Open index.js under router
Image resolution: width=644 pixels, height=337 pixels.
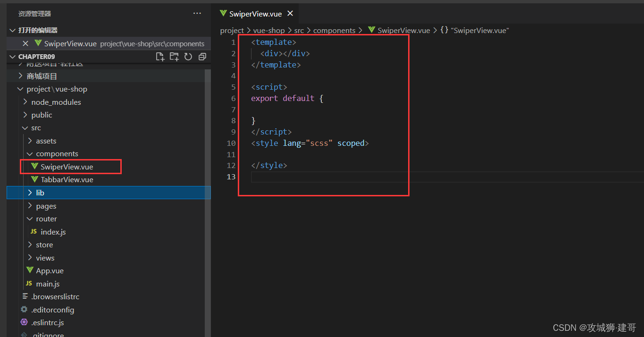53,232
